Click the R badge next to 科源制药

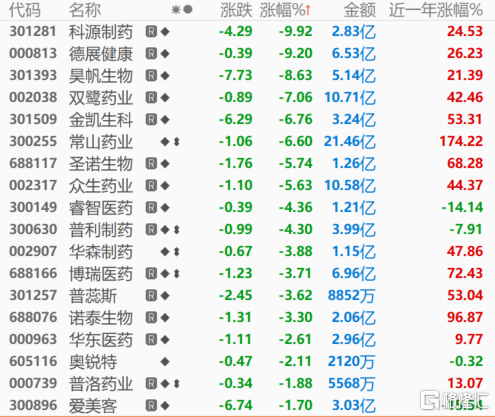tap(151, 32)
